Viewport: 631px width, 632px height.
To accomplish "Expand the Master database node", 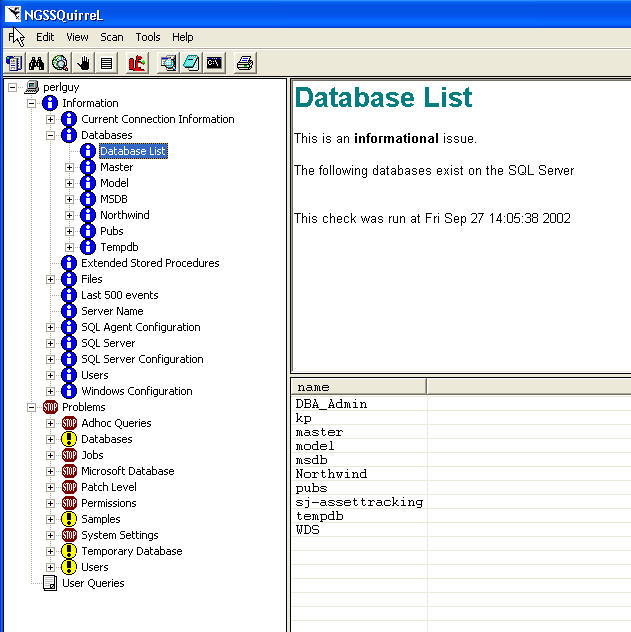I will [x=69, y=167].
